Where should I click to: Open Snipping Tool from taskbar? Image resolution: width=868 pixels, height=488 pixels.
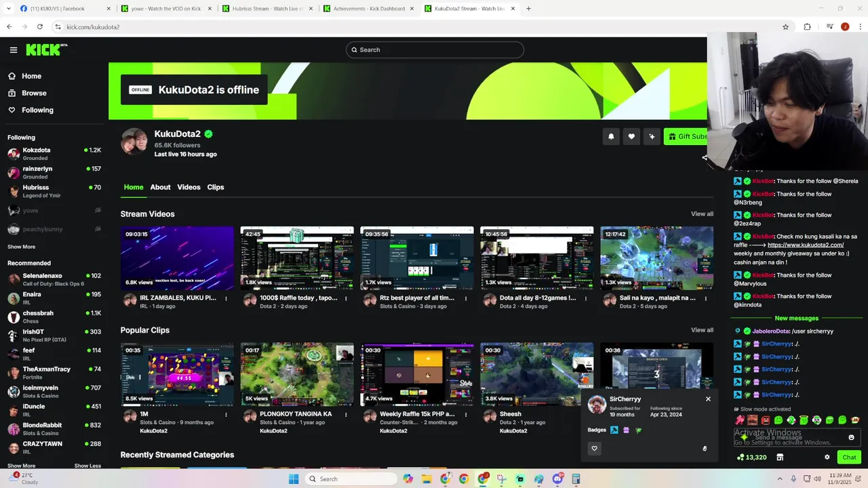coord(501,479)
